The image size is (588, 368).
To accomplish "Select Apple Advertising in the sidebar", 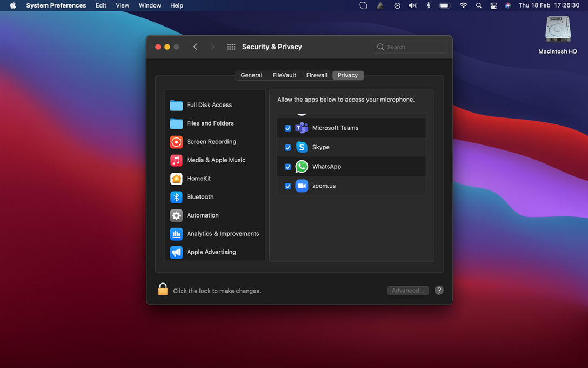I will (211, 252).
